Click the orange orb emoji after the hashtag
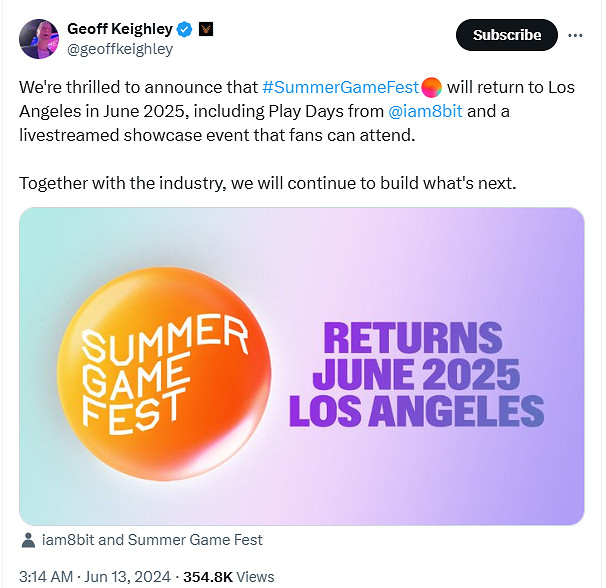 coord(433,87)
